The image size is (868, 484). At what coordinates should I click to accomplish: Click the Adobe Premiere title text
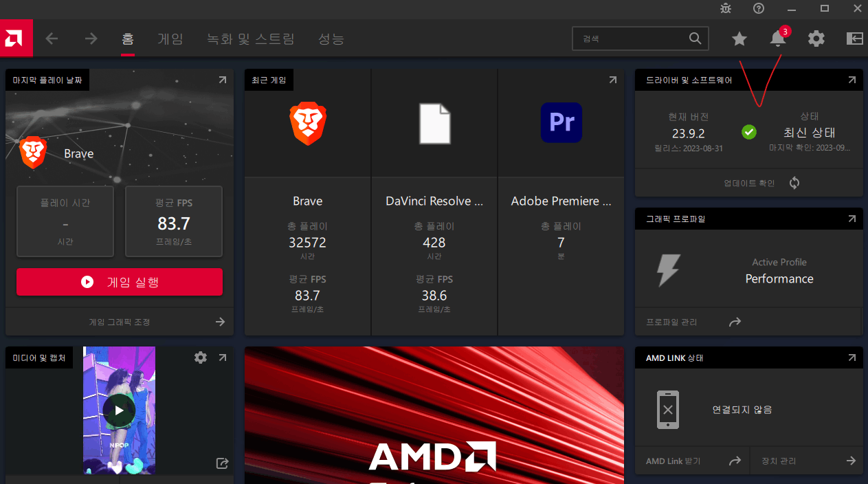coord(561,201)
